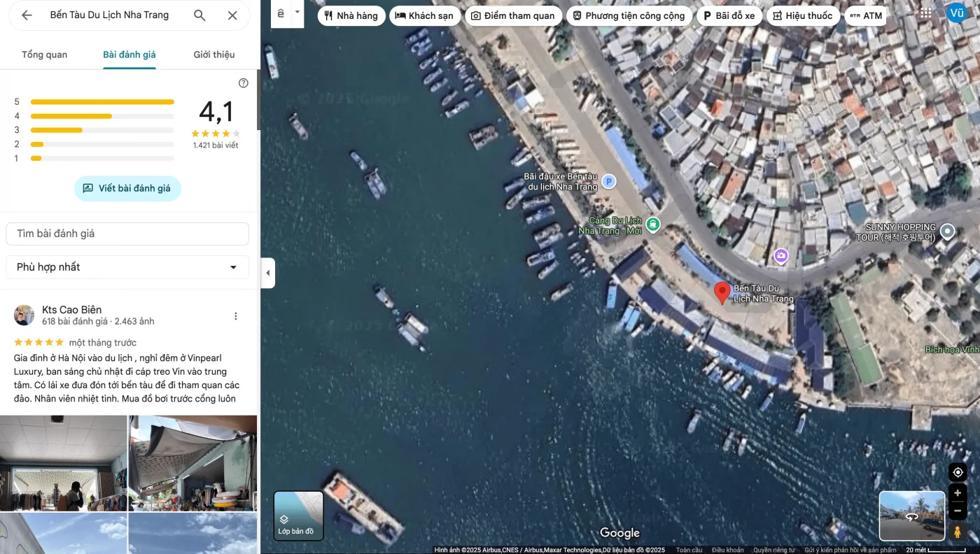980x554 pixels.
Task: Toggle the Lớp bản đồ layer switcher
Action: pyautogui.click(x=298, y=516)
